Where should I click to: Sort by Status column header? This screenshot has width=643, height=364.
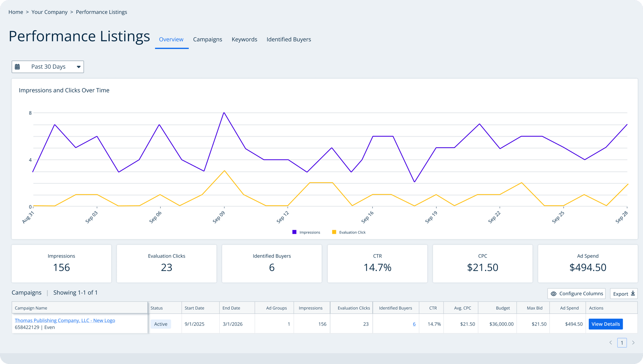pos(165,308)
